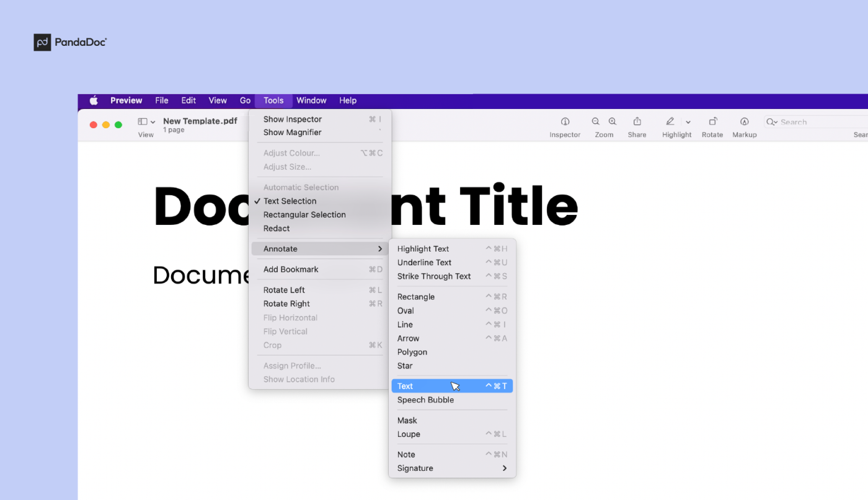Image resolution: width=868 pixels, height=500 pixels.
Task: Disable Text Selection mode
Action: point(290,201)
